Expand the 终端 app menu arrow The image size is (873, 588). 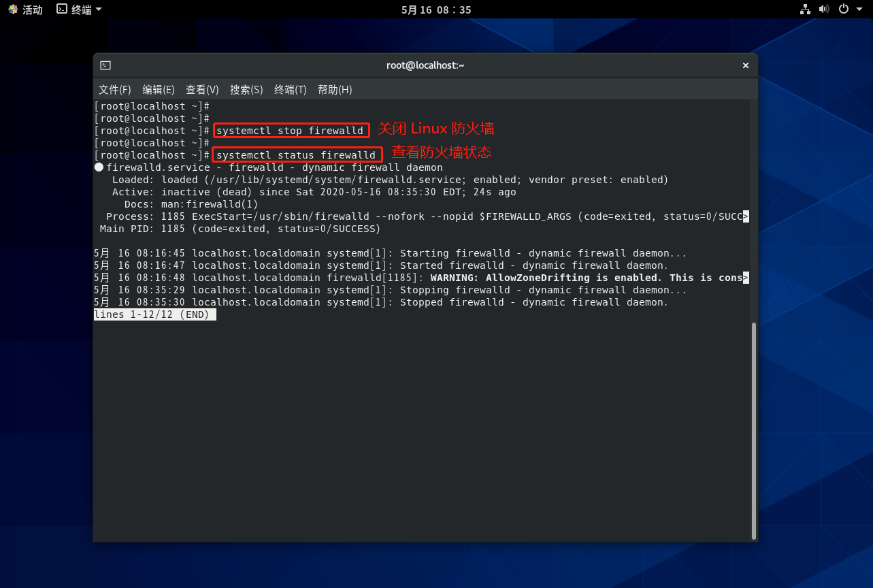point(99,10)
